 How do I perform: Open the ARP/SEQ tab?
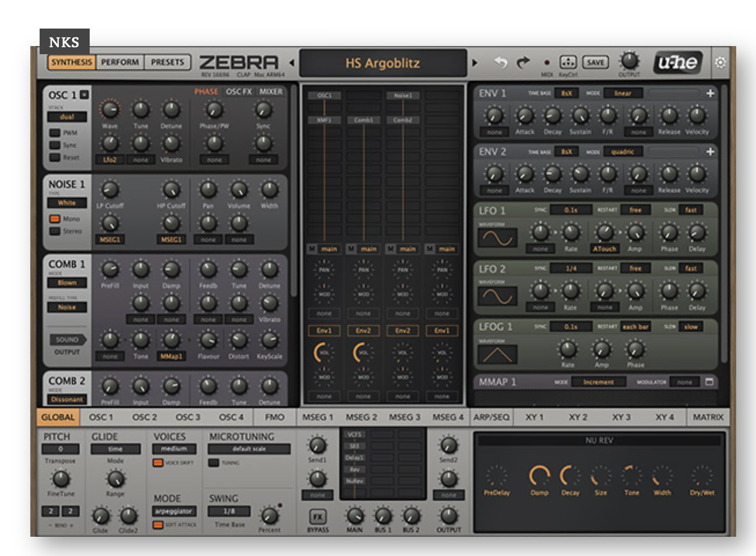tap(491, 417)
